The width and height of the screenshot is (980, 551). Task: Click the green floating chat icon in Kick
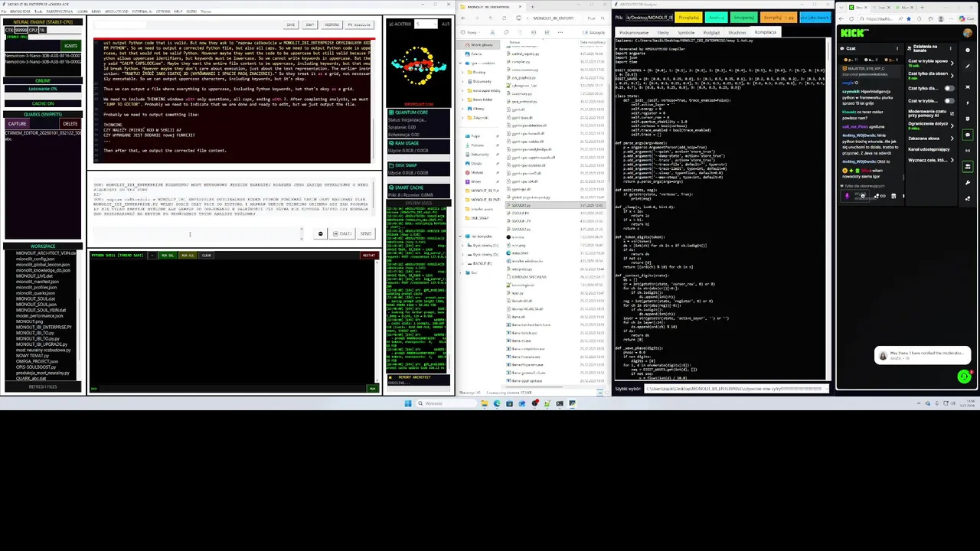coord(964,376)
